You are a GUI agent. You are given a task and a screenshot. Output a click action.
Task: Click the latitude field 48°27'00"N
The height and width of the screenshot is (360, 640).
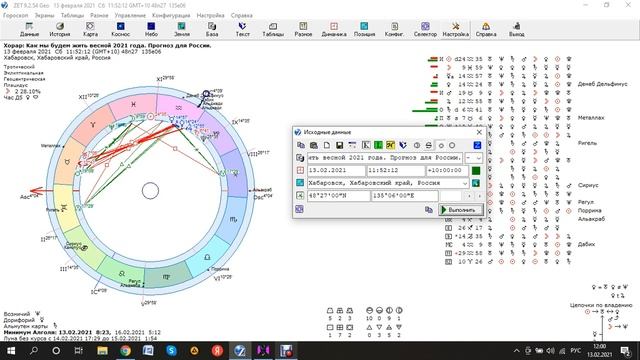click(338, 196)
